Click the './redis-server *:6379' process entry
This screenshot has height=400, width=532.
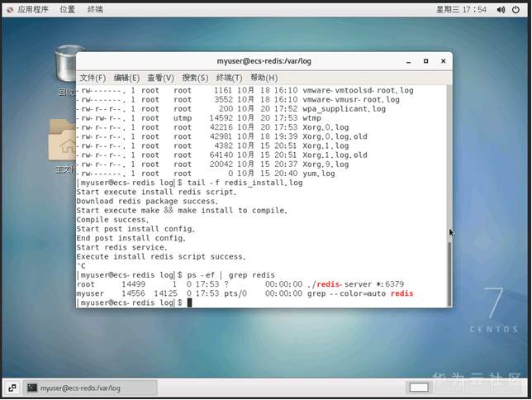tap(355, 284)
